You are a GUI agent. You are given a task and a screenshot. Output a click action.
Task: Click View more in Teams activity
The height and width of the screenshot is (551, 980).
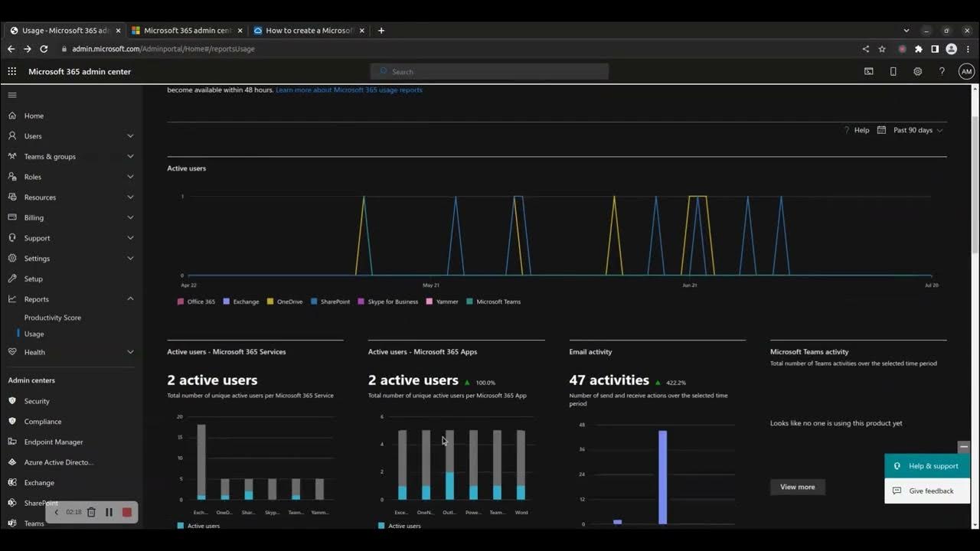coord(797,487)
